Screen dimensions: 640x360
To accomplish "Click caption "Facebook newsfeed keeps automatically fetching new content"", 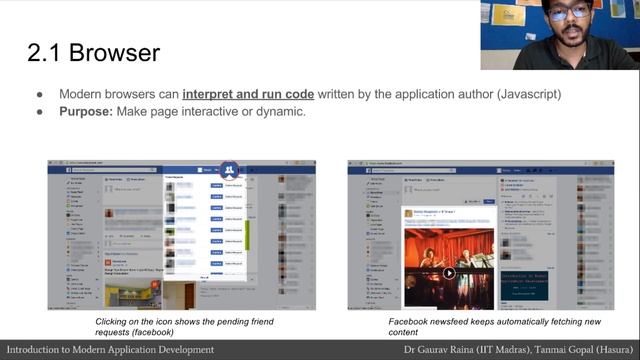I will (494, 327).
